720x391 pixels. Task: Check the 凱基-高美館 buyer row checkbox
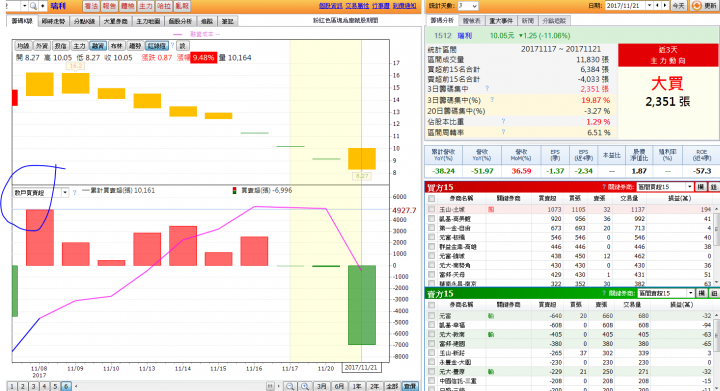click(432, 218)
